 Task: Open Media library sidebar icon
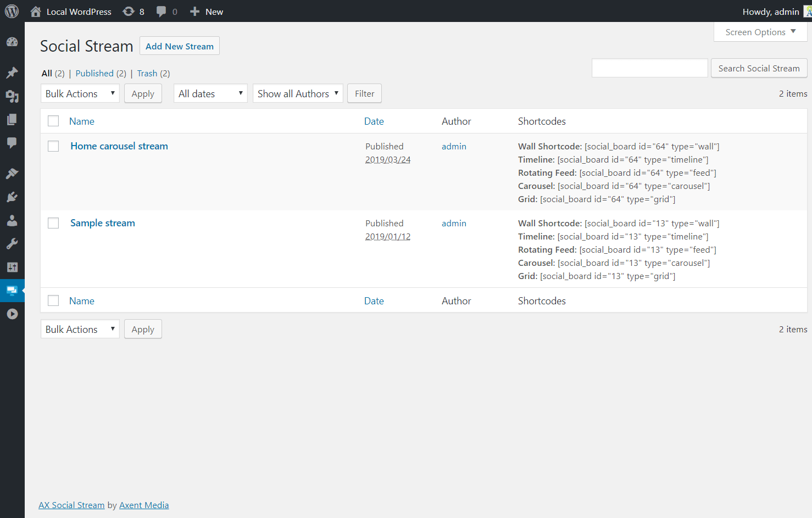(x=12, y=97)
